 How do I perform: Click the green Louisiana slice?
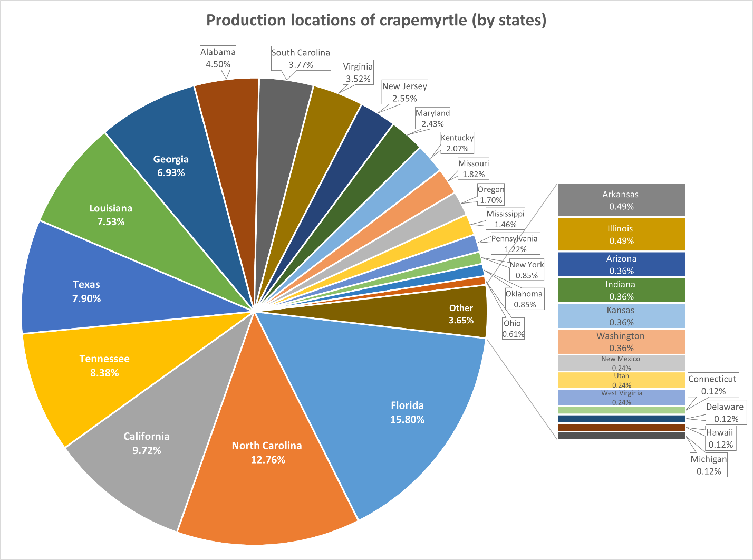click(x=111, y=215)
